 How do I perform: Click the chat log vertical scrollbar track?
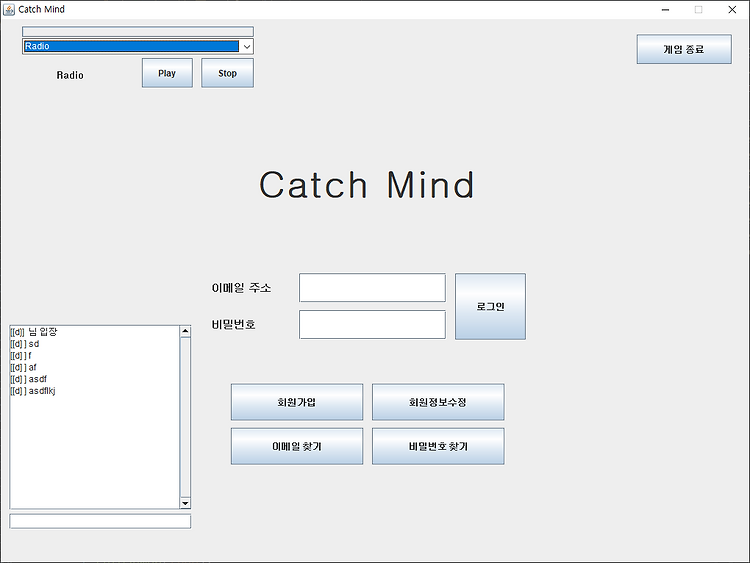click(x=185, y=416)
